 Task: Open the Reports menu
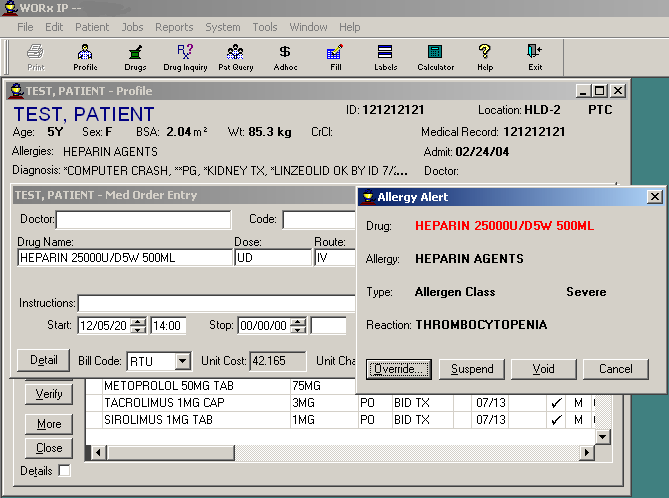point(174,27)
